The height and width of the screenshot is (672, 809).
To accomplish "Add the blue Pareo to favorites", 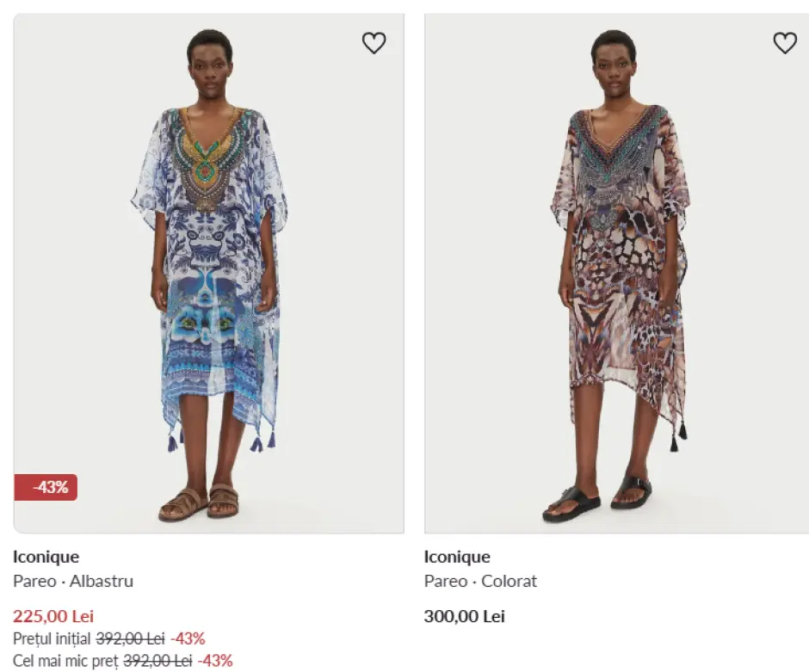I will click(374, 43).
